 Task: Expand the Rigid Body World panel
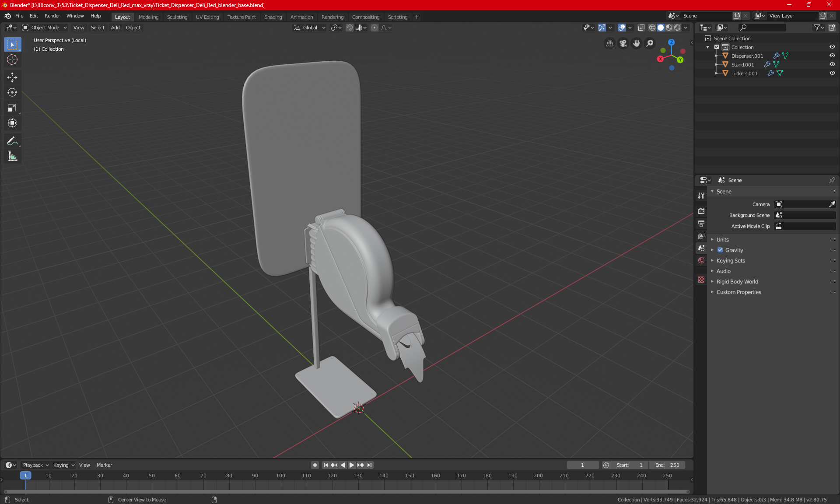[737, 282]
